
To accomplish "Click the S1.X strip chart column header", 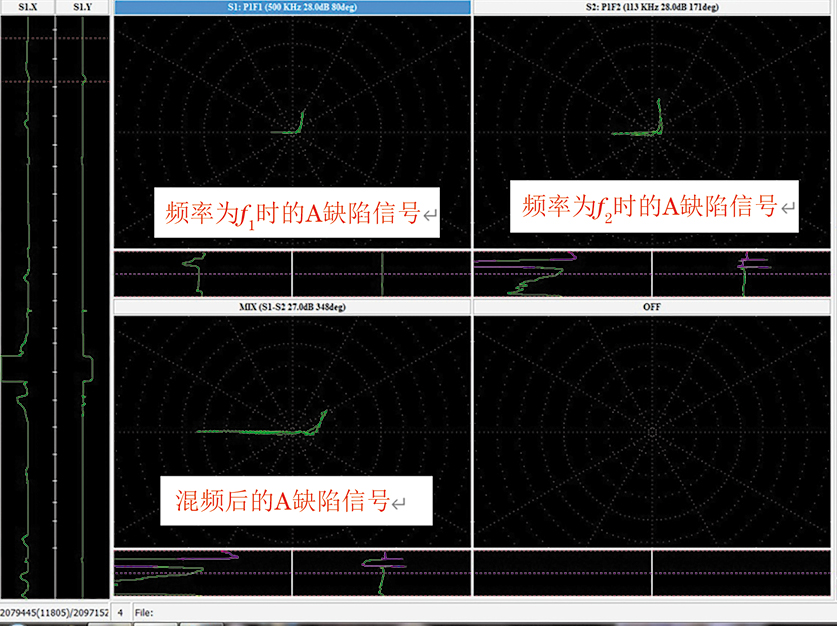I will (28, 7).
